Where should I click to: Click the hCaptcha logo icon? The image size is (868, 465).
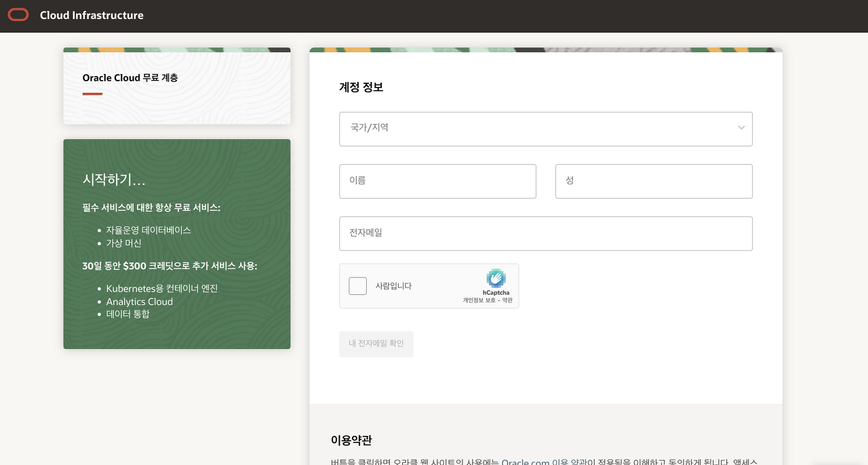(496, 279)
